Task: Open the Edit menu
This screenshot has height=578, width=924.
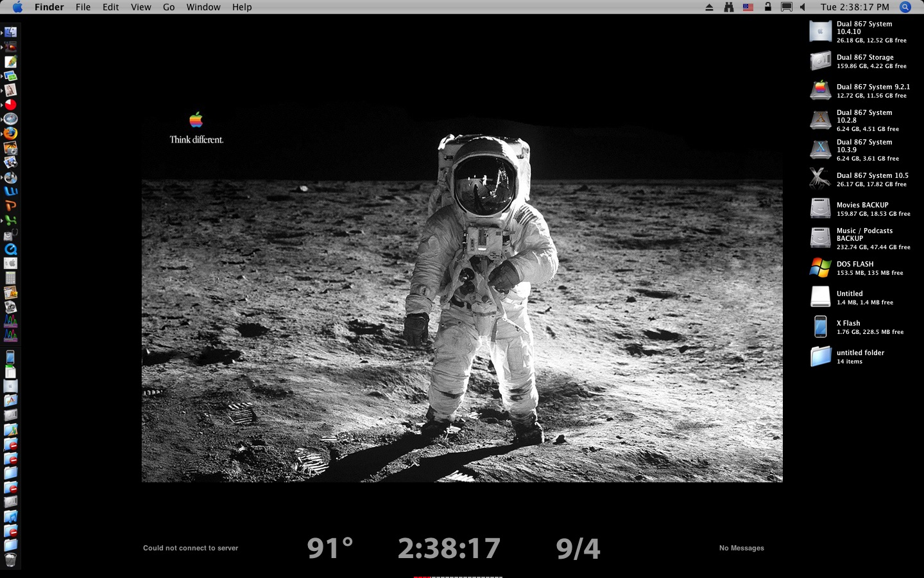Action: click(x=111, y=7)
